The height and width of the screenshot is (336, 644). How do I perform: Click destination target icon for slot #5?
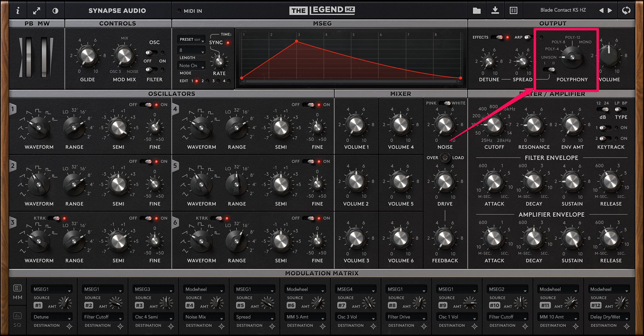point(272,326)
